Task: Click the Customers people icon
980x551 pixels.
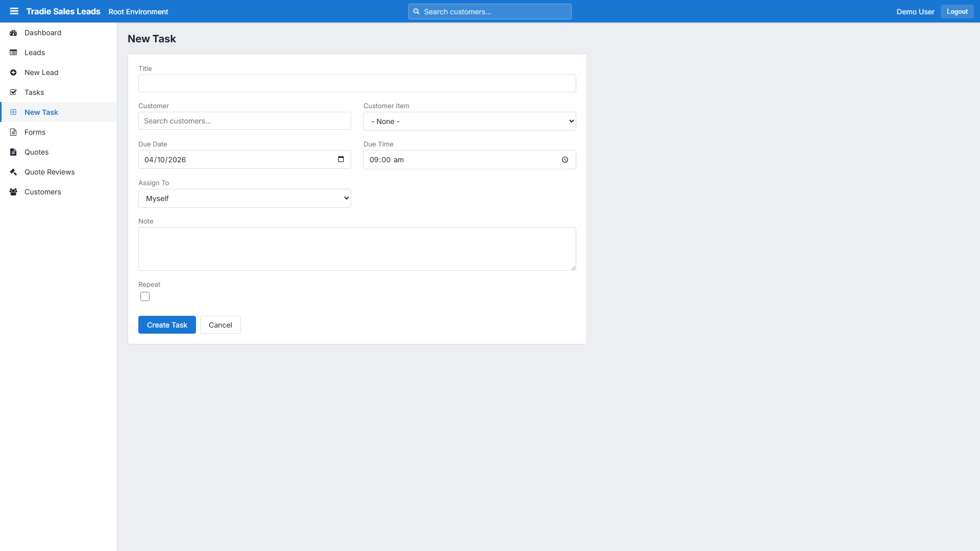Action: (x=13, y=192)
